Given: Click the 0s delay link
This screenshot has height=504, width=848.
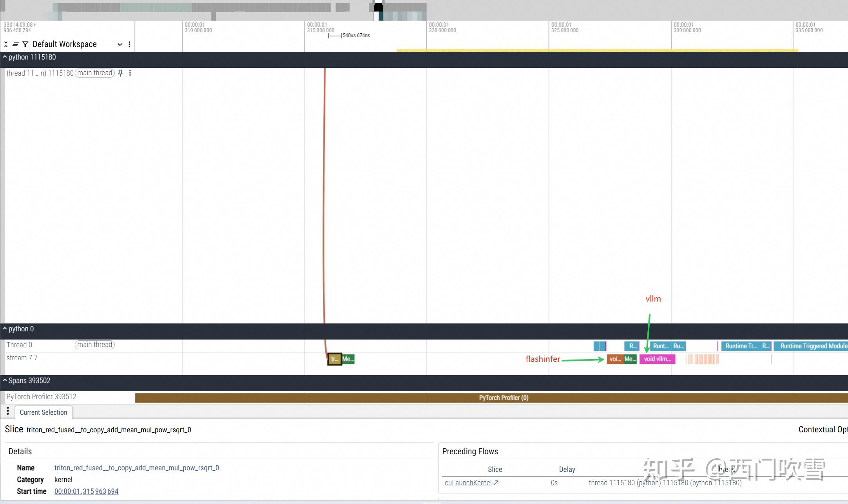Looking at the screenshot, I should (x=554, y=483).
